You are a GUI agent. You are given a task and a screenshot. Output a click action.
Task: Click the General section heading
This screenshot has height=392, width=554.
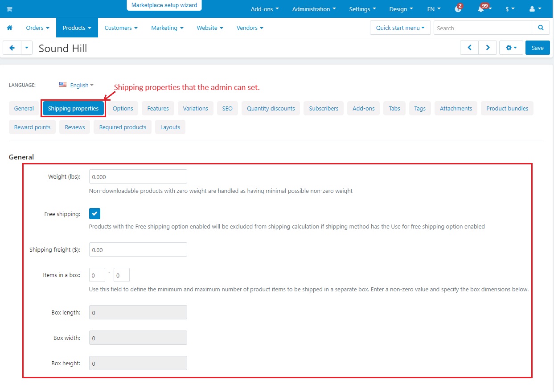pos(21,157)
